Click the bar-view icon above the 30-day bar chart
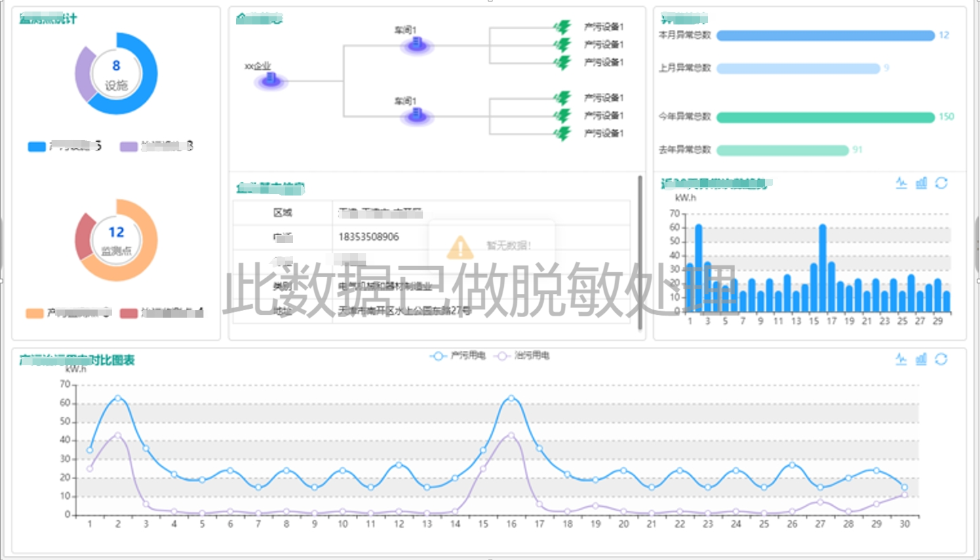The image size is (980, 560). 921,183
